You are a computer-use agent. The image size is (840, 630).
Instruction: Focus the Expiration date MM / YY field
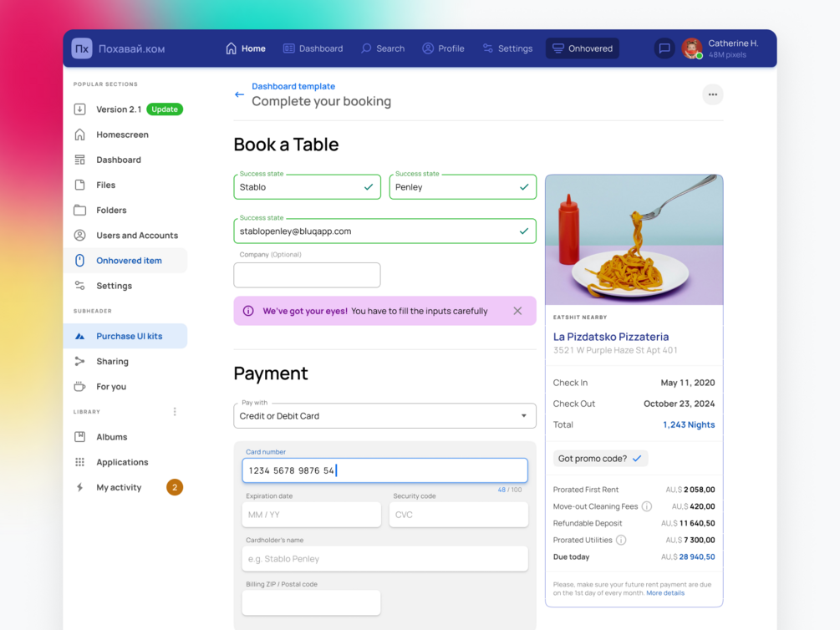click(x=311, y=515)
